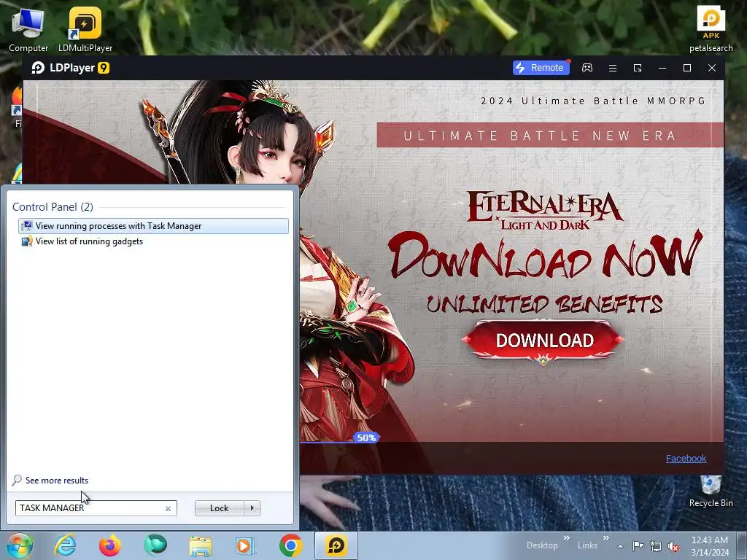Open the Computer desktop icon
Image resolution: width=747 pixels, height=560 pixels.
28,30
